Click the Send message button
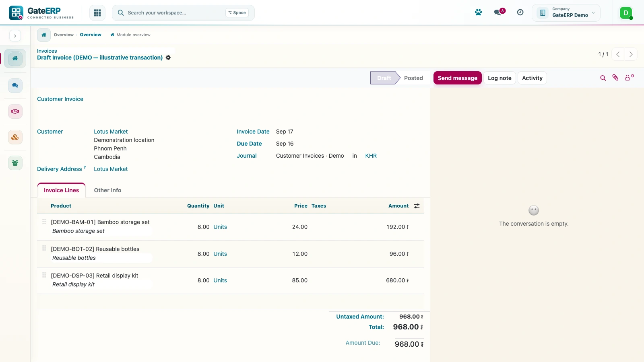This screenshot has height=362, width=644. [x=458, y=78]
